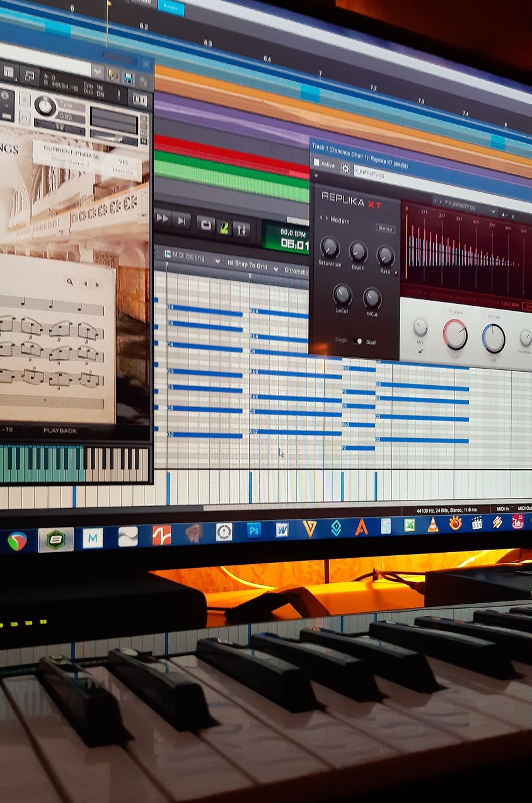Click the Dotted label above the right delay knob
Viewport: 532px width, 803px height.
tap(493, 316)
